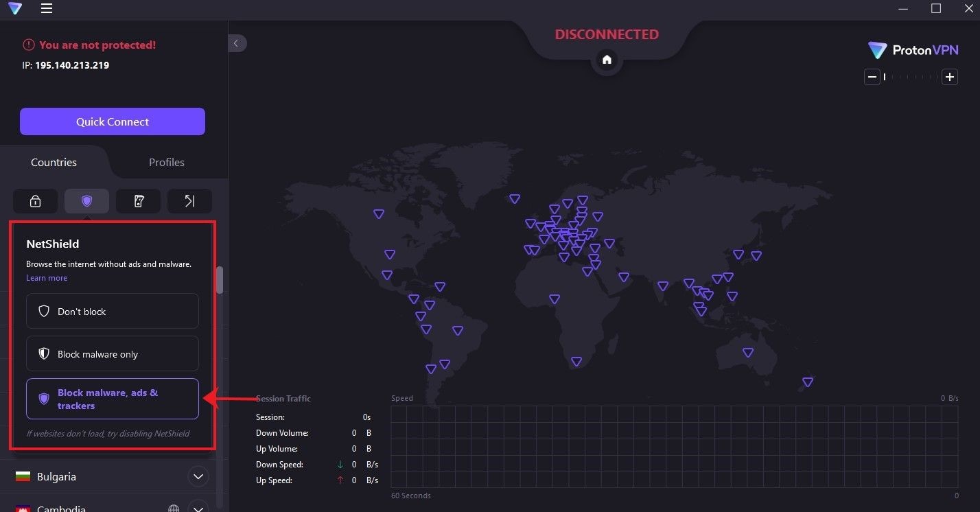Zoom out the map with minus
The height and width of the screenshot is (512, 980).
click(872, 77)
